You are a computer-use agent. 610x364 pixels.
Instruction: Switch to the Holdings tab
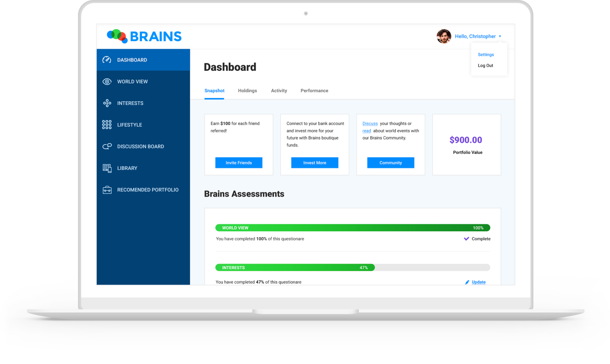(x=247, y=91)
